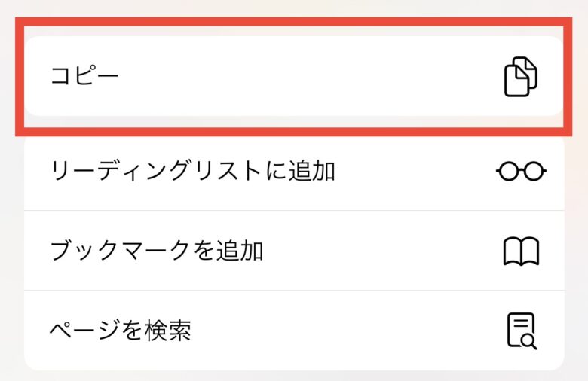Tap the copy documents icon
The image size is (588, 381).
tap(520, 77)
